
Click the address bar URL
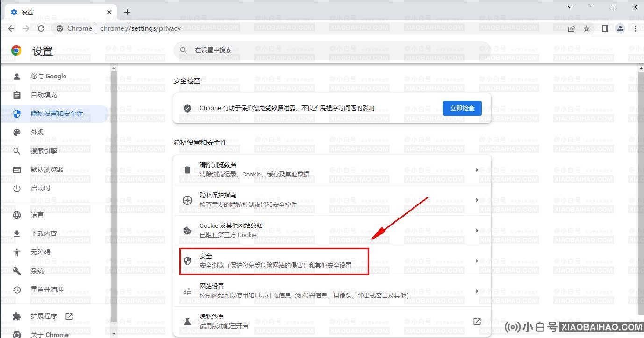(x=141, y=28)
